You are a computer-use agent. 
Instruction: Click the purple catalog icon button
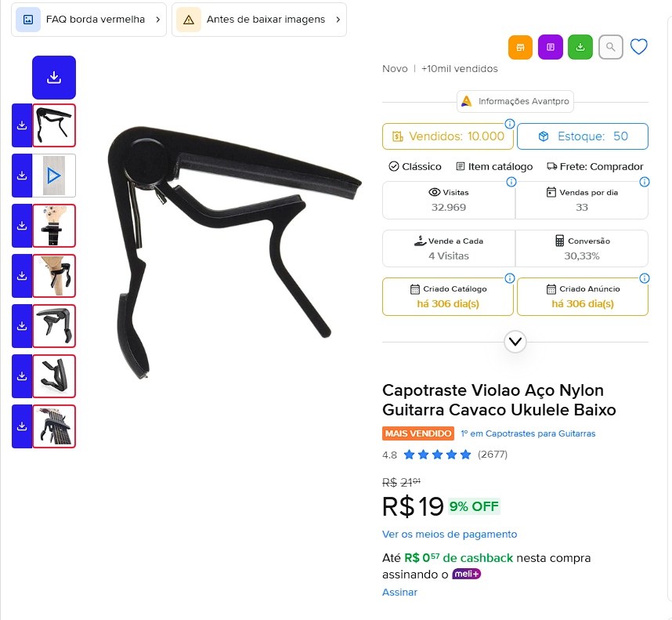[551, 47]
